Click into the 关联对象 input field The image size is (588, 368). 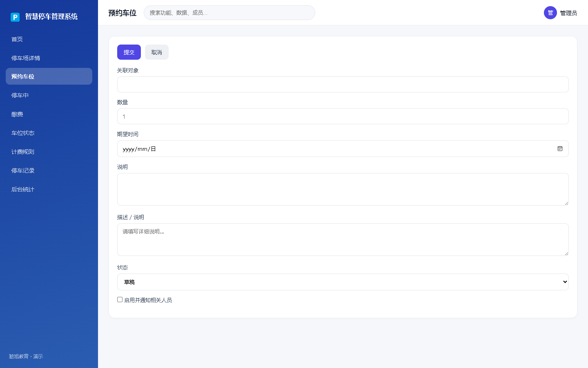click(343, 85)
